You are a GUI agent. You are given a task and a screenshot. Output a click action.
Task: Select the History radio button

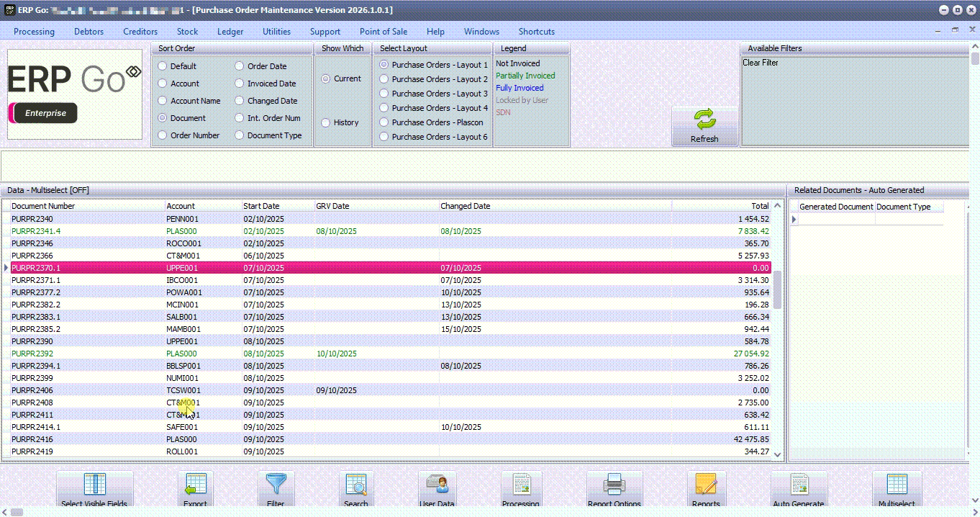[326, 122]
